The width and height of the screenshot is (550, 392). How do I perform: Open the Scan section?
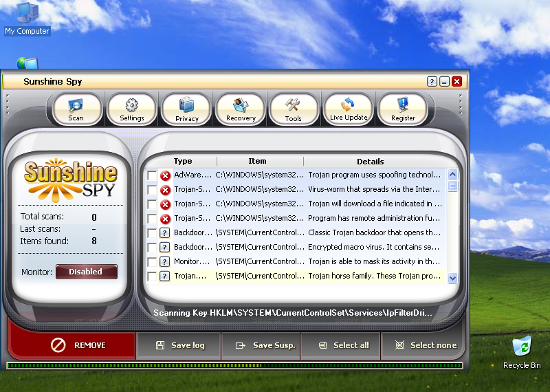[x=76, y=109]
